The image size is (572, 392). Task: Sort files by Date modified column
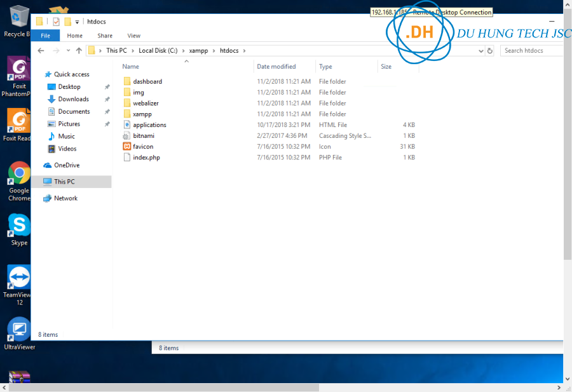276,67
